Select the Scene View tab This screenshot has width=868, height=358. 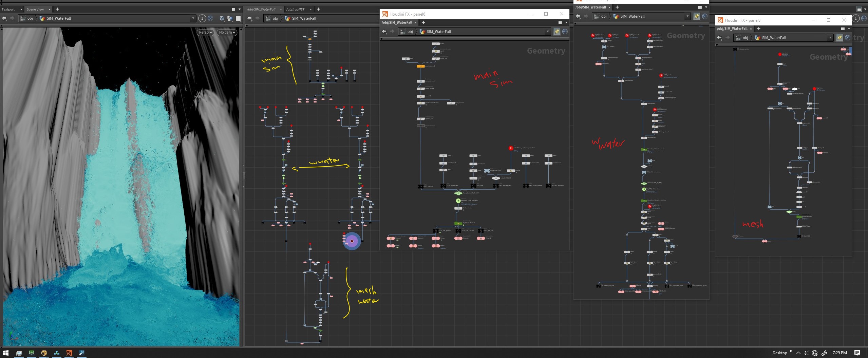pos(35,9)
